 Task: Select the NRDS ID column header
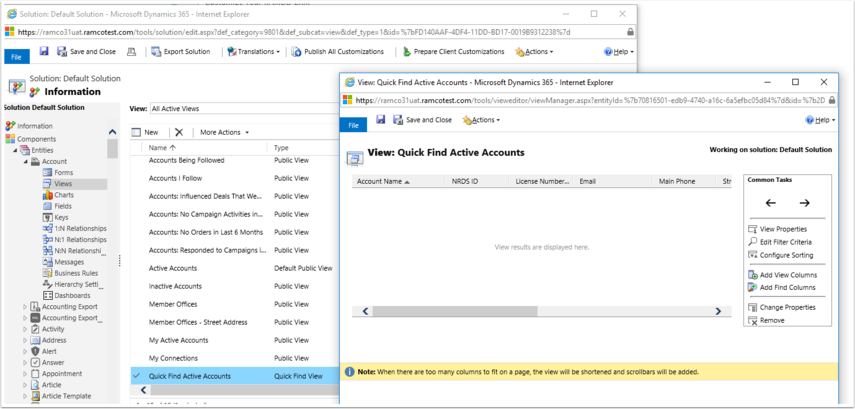(477, 182)
